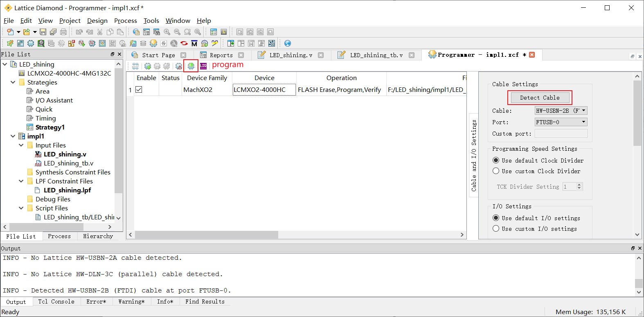Open the Port FTUSB-0 dropdown
This screenshot has height=317, width=644.
pyautogui.click(x=561, y=122)
